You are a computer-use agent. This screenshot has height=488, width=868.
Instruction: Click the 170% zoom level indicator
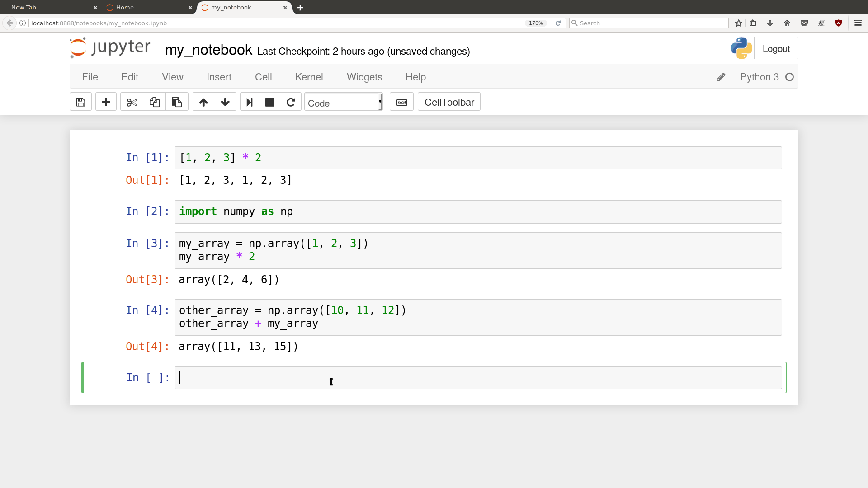(x=536, y=23)
